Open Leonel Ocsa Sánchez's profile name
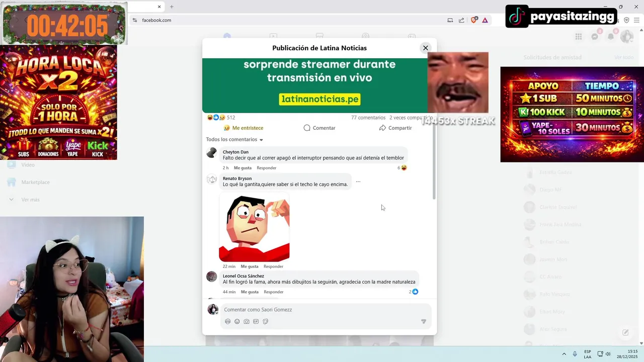Screen dimensions: 644x362 coord(244,276)
